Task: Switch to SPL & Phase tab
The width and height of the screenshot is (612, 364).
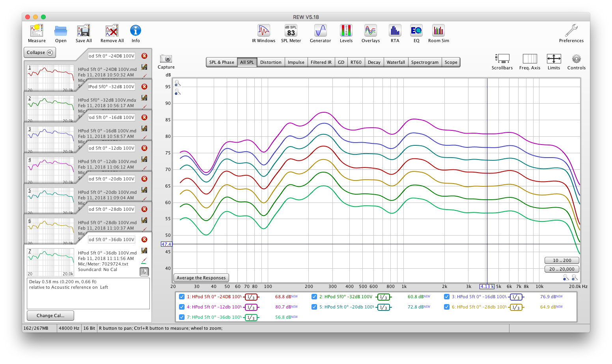Action: pyautogui.click(x=222, y=62)
